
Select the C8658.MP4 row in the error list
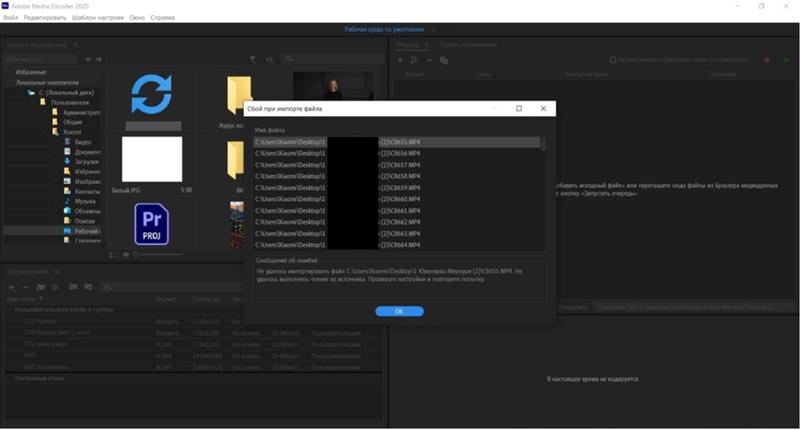coord(396,176)
